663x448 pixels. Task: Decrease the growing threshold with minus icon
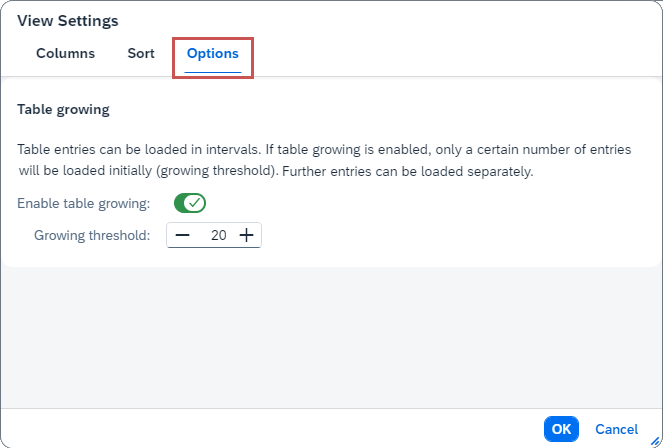182,235
